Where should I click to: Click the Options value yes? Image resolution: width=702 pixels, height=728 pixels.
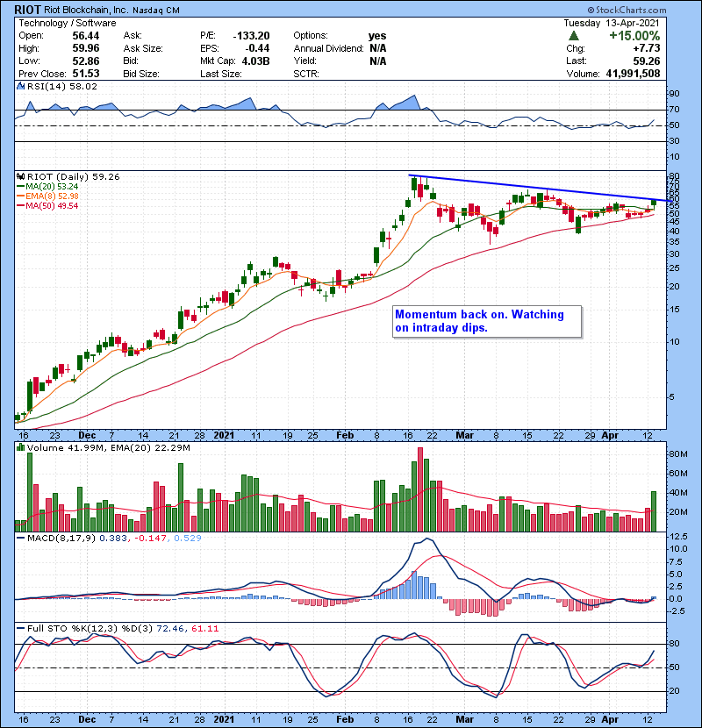pos(377,36)
